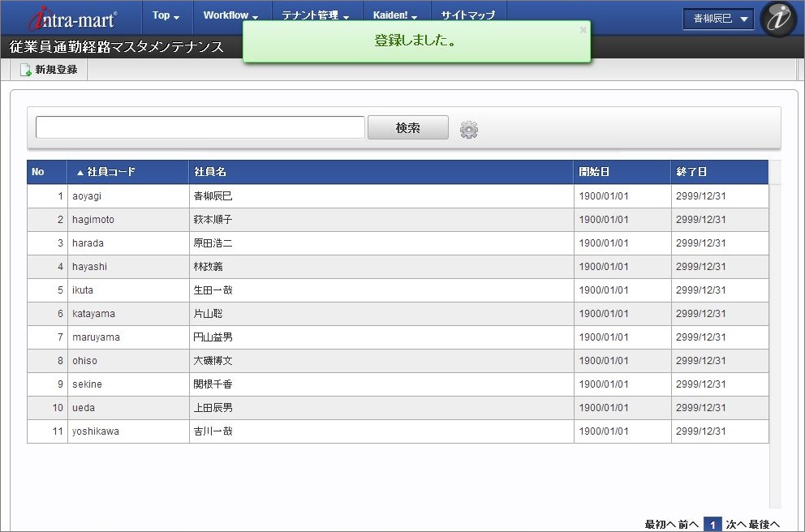The height and width of the screenshot is (532, 805).
Task: Expand the 青柳辰巳 user dropdown
Action: [x=718, y=19]
